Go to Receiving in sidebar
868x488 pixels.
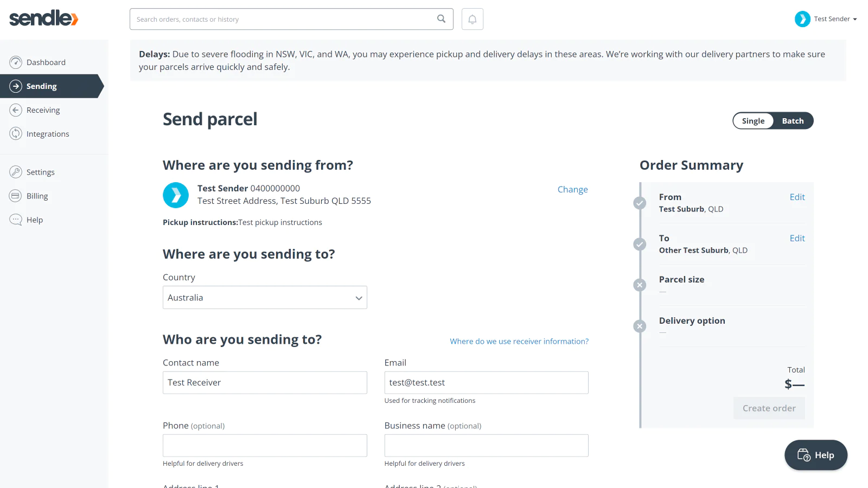tap(43, 110)
